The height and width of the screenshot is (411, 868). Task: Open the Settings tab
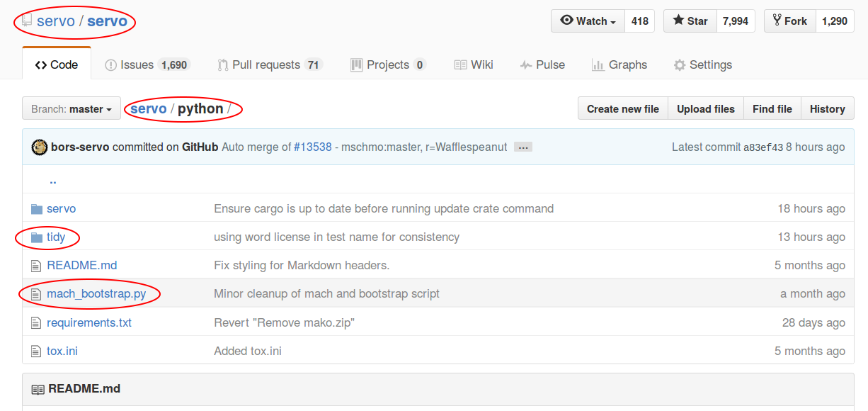click(703, 64)
